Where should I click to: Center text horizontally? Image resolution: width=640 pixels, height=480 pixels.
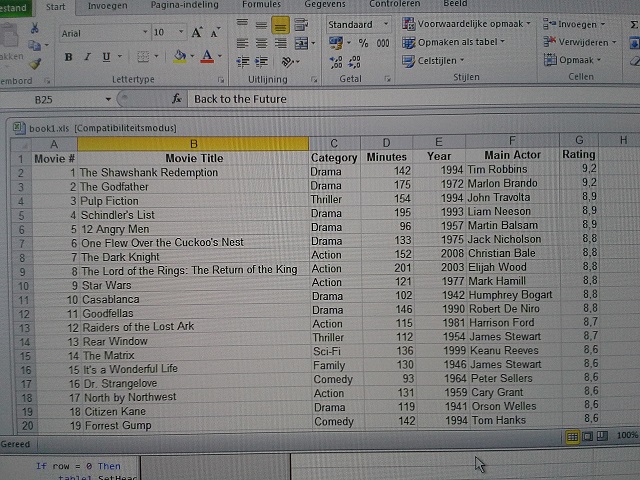(261, 43)
